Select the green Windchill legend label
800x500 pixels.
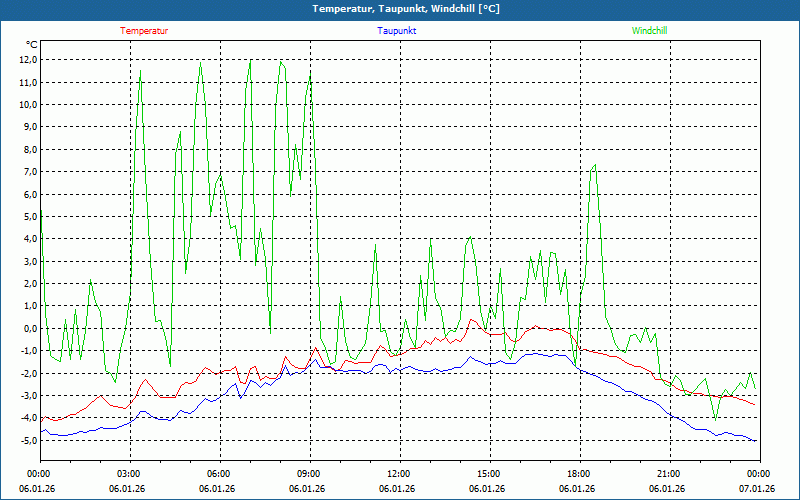(649, 31)
